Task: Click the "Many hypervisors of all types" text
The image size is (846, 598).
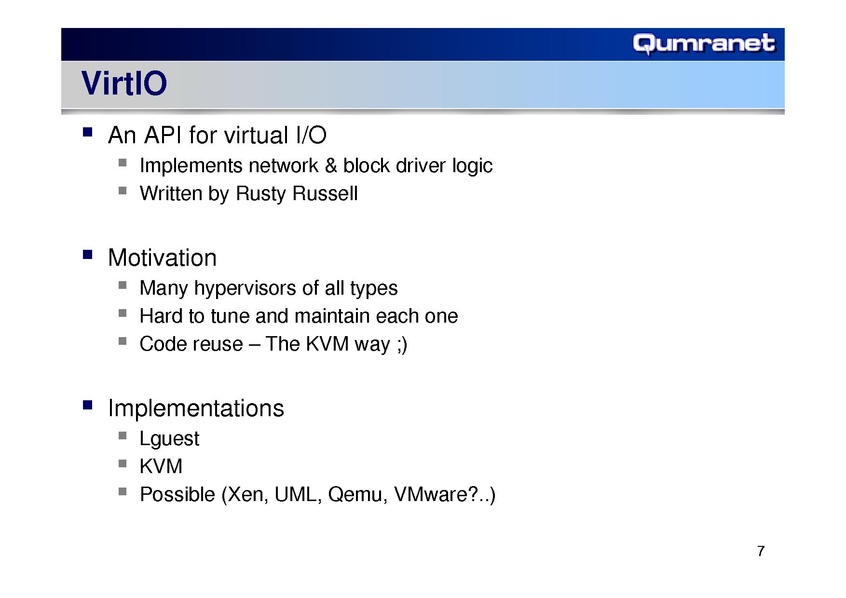Action: point(268,289)
